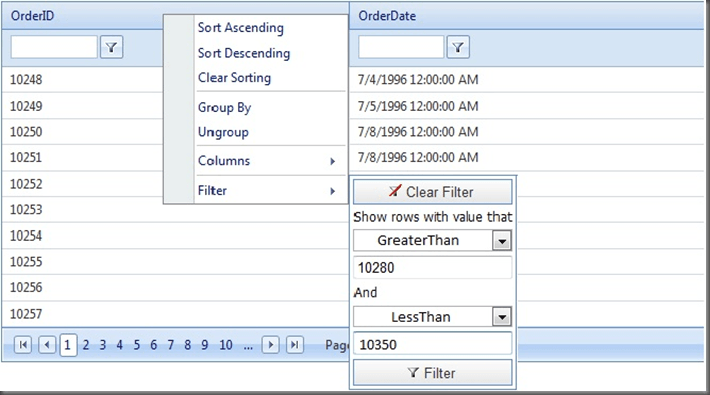Expand the Columns submenu arrow
710x395 pixels.
[x=333, y=161]
